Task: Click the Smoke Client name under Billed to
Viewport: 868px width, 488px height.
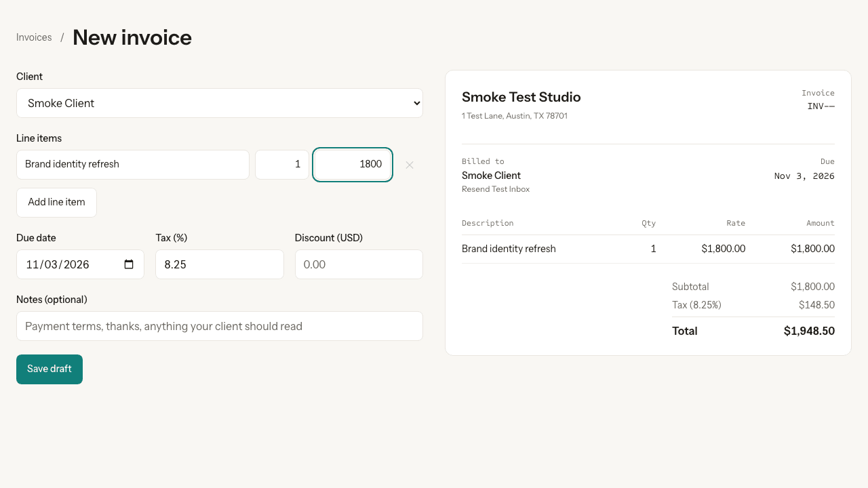Action: 491,176
